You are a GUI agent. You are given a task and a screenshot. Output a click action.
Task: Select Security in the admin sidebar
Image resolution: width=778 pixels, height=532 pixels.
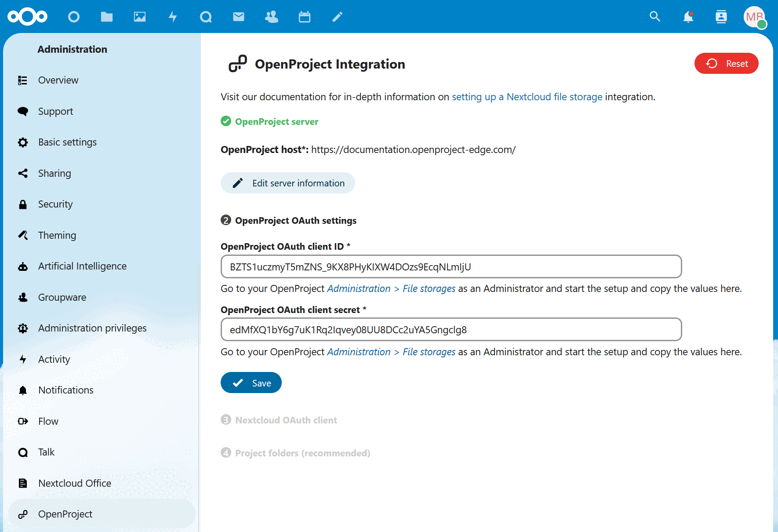(x=55, y=204)
